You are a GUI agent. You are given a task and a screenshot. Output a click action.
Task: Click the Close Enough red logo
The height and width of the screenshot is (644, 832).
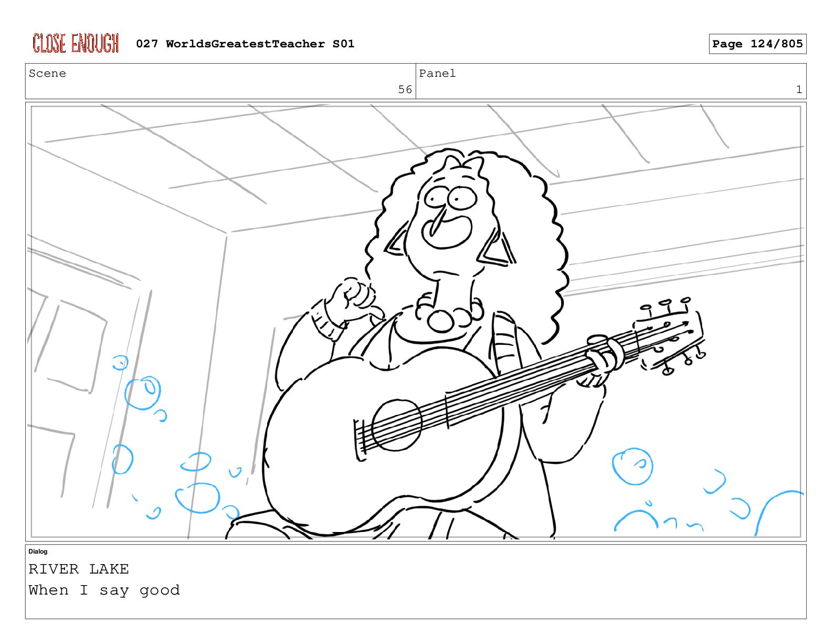pos(76,43)
